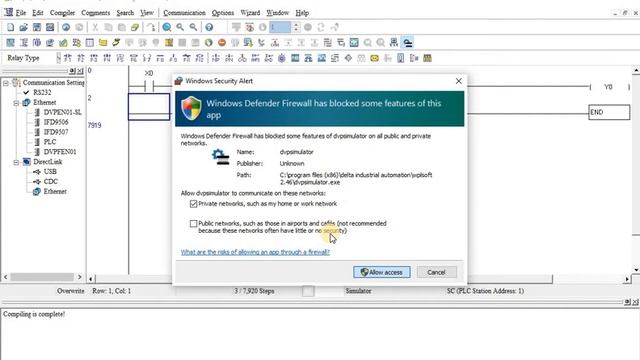This screenshot has height=360, width=640.
Task: Click ladder editor vertical scrollbar down arrow
Action: tap(636, 270)
